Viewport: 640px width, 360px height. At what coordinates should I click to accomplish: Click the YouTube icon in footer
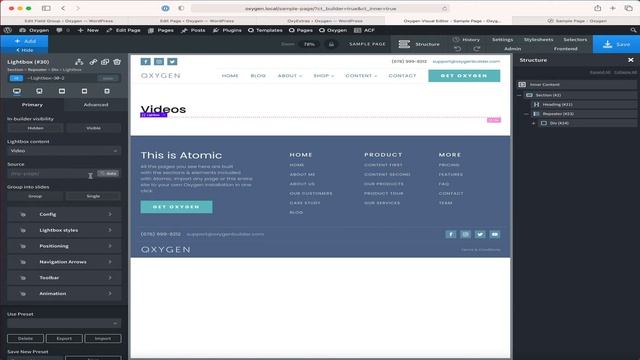(x=495, y=234)
